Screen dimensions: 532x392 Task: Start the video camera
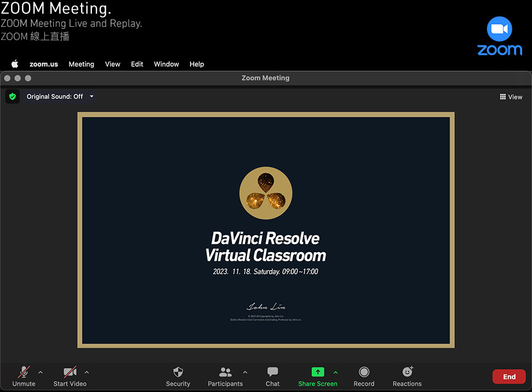[x=70, y=376]
